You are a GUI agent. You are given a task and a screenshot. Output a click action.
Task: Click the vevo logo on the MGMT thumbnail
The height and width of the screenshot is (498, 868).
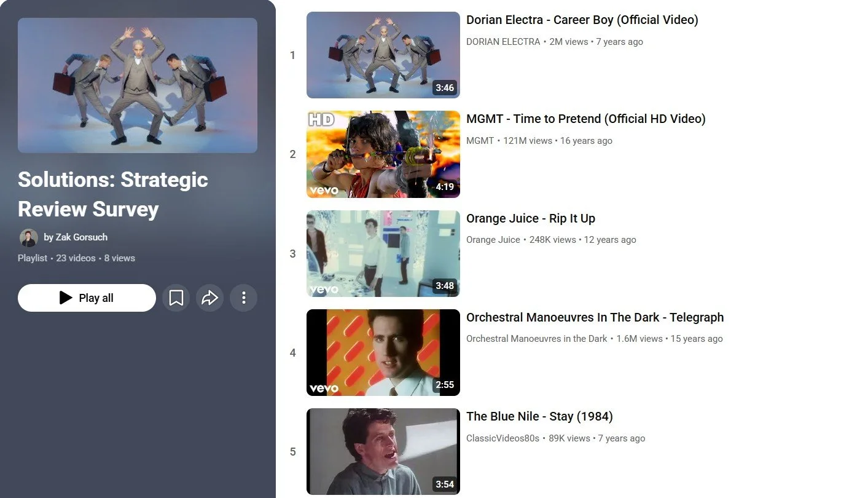tap(324, 190)
